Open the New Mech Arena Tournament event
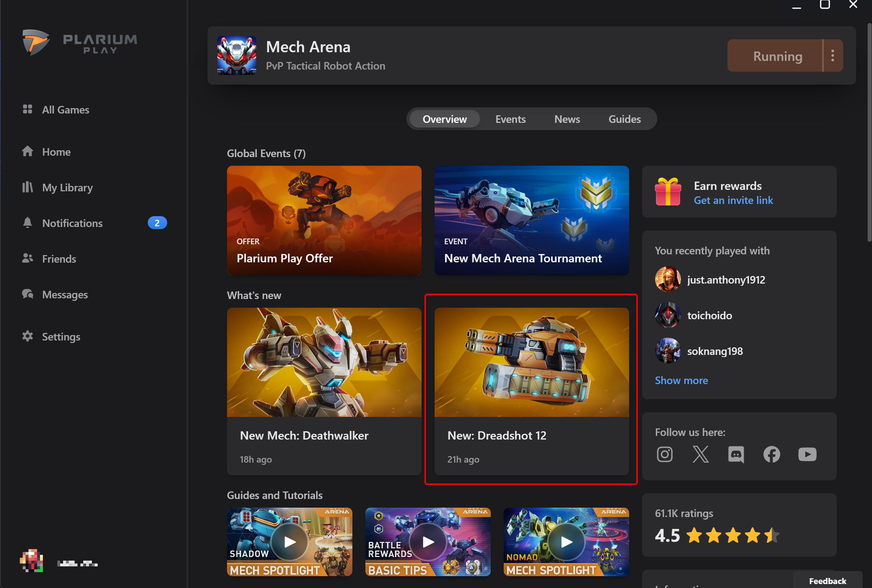Screen dimensions: 872x588 [x=531, y=220]
